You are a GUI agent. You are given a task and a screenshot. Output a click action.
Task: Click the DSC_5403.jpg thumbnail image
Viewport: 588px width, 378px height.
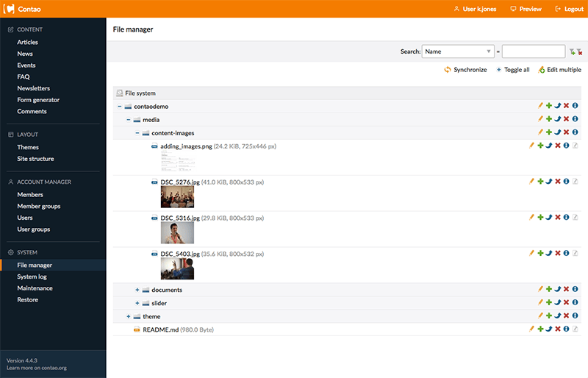[x=177, y=268]
